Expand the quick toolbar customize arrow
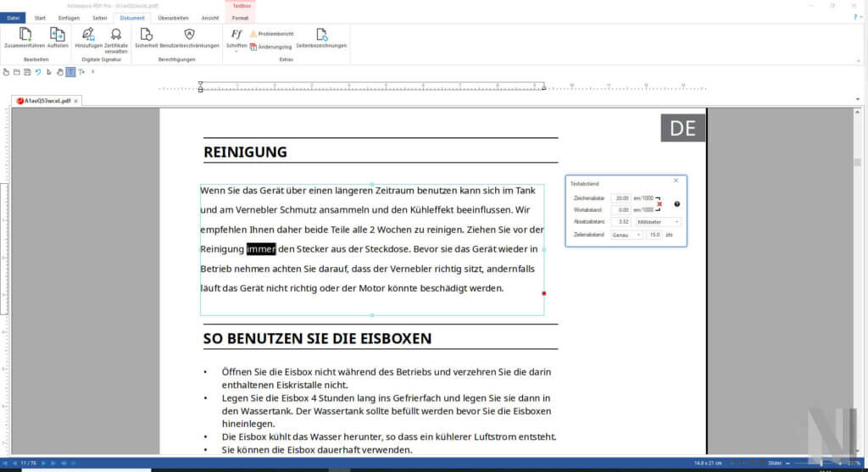This screenshot has height=472, width=868. click(93, 72)
